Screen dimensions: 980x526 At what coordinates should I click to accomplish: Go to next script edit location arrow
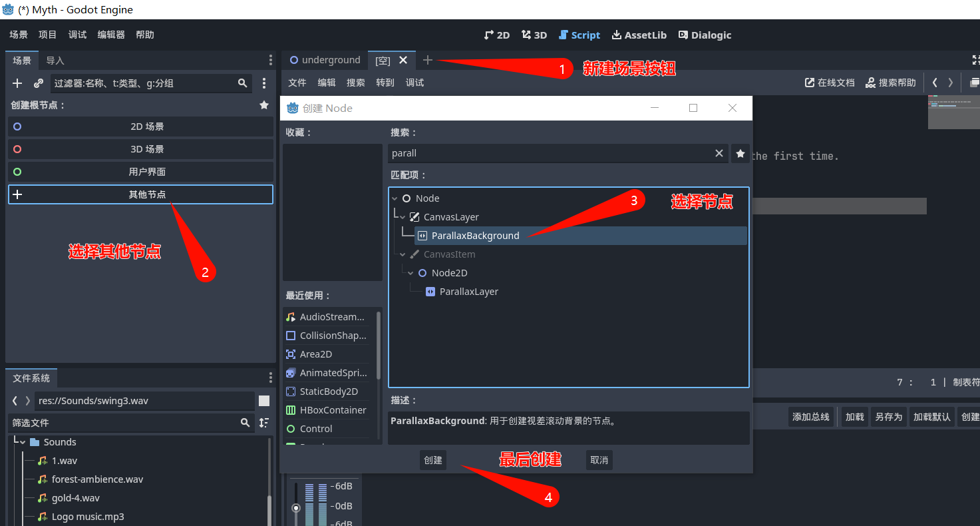(x=951, y=83)
